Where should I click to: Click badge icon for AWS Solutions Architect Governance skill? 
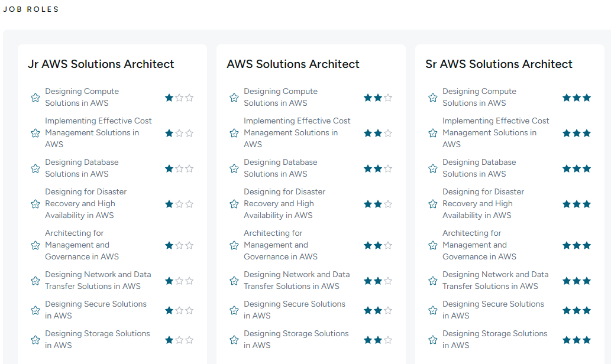tap(234, 245)
